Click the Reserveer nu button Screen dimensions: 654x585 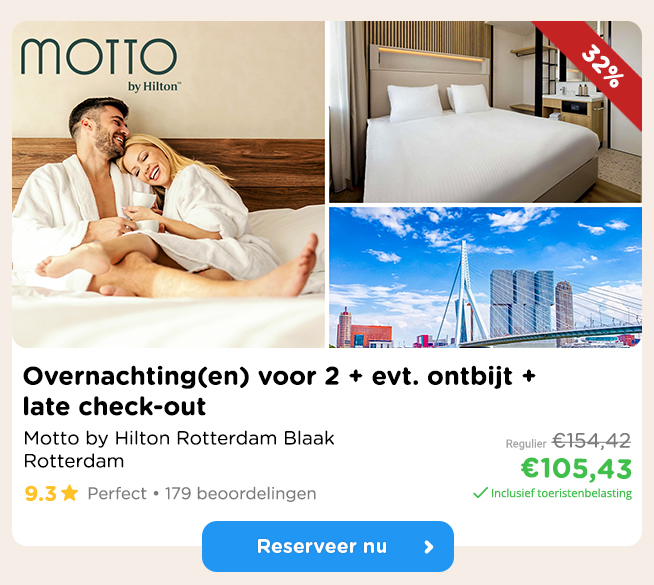pyautogui.click(x=328, y=546)
